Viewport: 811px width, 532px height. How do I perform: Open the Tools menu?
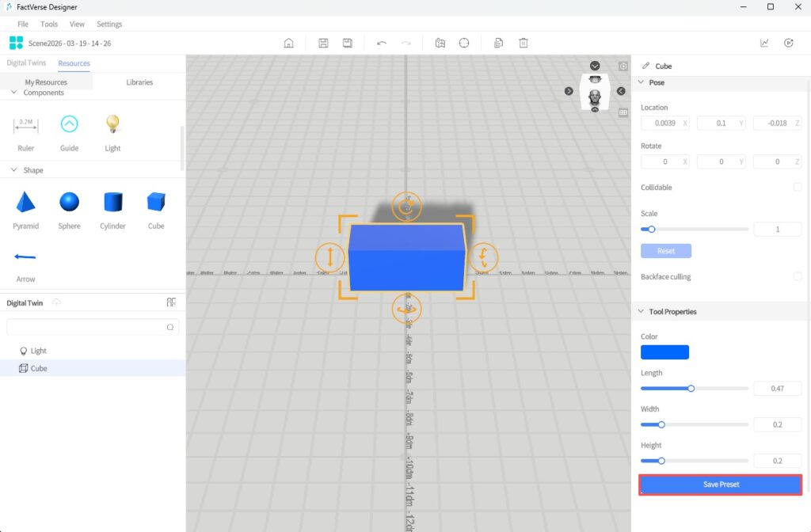[x=49, y=24]
